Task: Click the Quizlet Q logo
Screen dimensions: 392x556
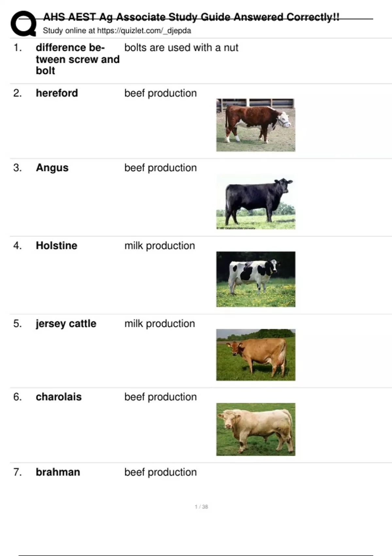Action: tap(24, 24)
